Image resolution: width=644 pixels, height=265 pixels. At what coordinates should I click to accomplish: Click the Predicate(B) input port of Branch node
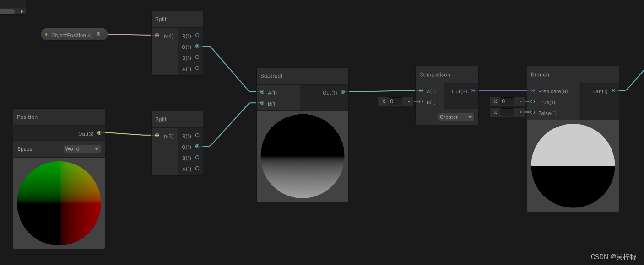coord(532,91)
